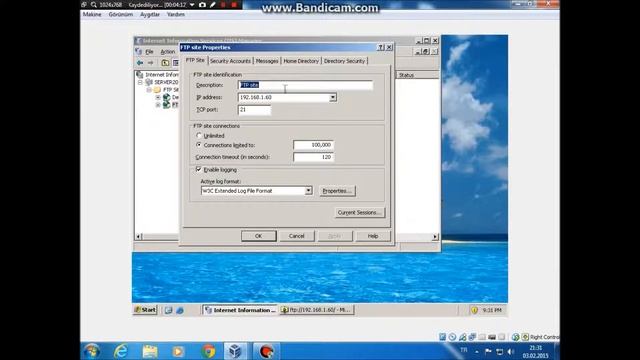The height and width of the screenshot is (360, 640).
Task: Toggle the Enable logging checkbox
Action: click(x=199, y=169)
